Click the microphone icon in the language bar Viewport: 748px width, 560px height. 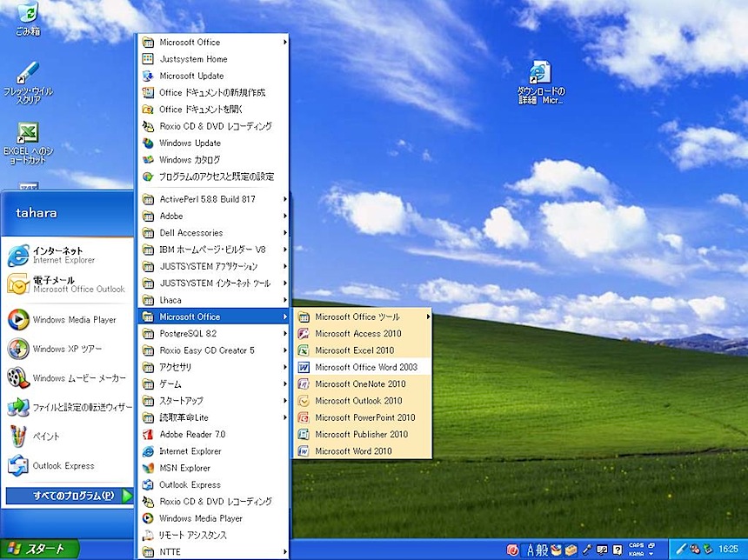(586, 550)
